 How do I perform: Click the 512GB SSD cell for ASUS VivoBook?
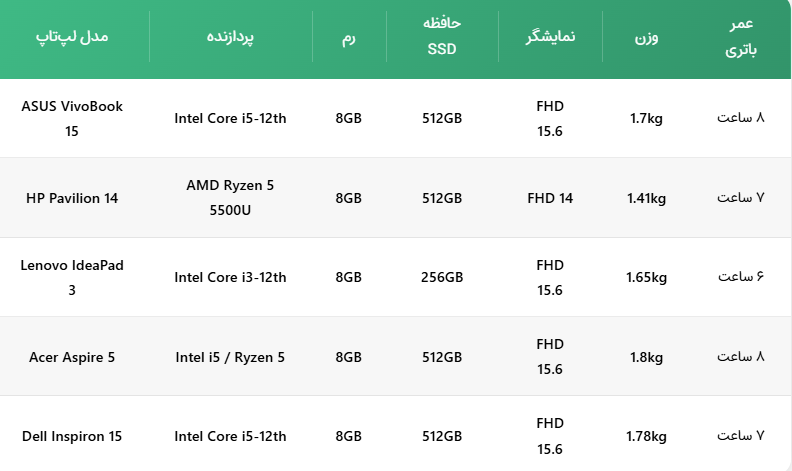[442, 118]
